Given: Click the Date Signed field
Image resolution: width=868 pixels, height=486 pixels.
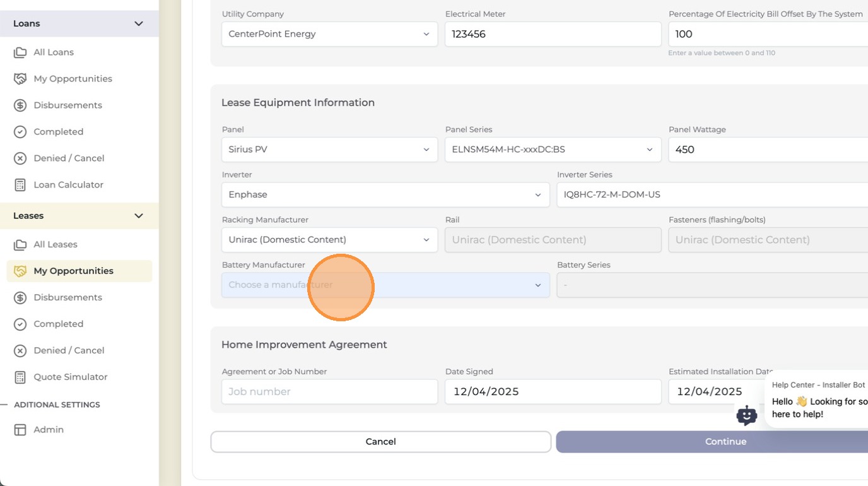Looking at the screenshot, I should (553, 391).
